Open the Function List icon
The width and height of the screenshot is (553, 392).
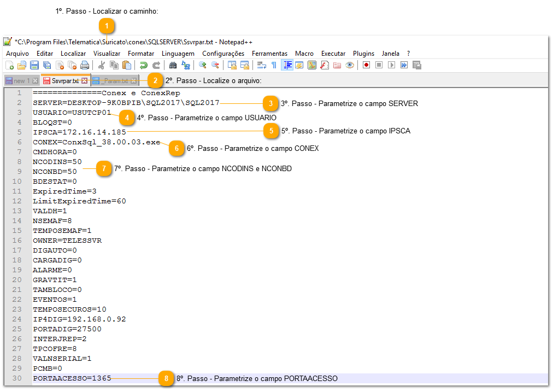325,65
